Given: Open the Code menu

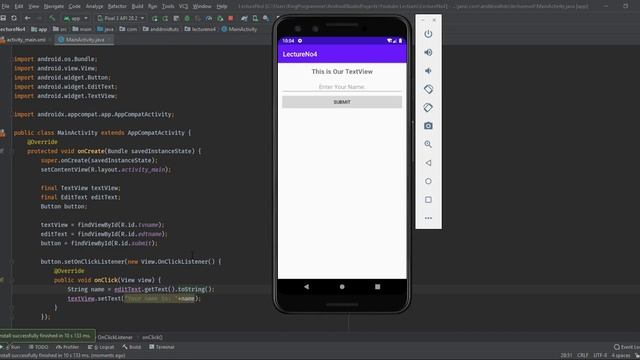Looking at the screenshot, I should [x=74, y=6].
